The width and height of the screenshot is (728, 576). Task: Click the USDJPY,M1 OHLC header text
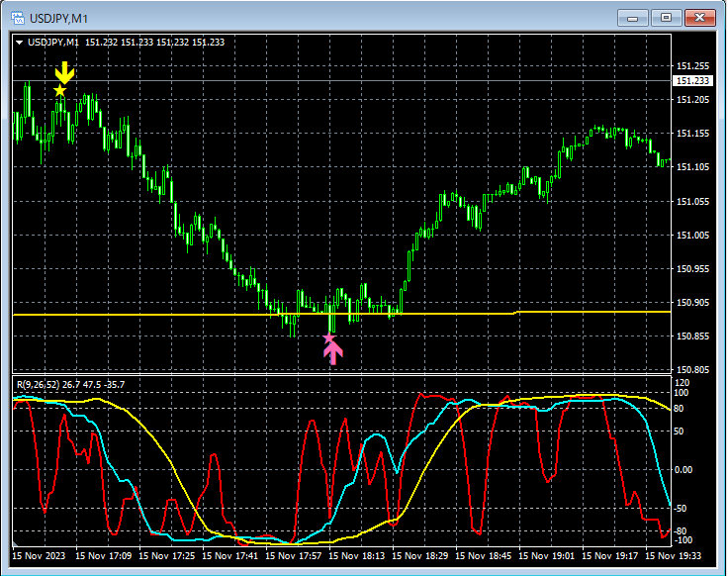coord(126,43)
